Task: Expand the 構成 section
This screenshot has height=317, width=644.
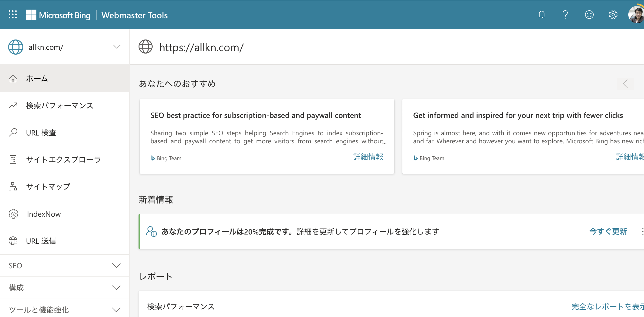Action: coord(65,288)
